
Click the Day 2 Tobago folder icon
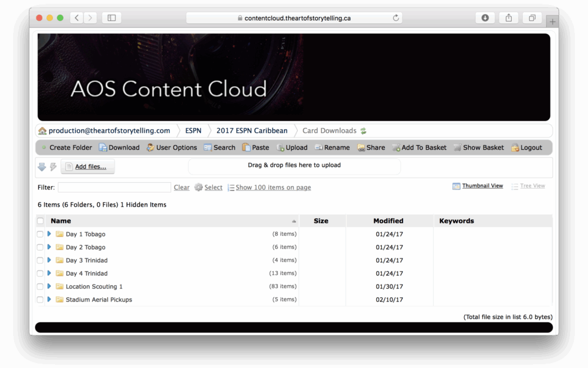(x=59, y=247)
